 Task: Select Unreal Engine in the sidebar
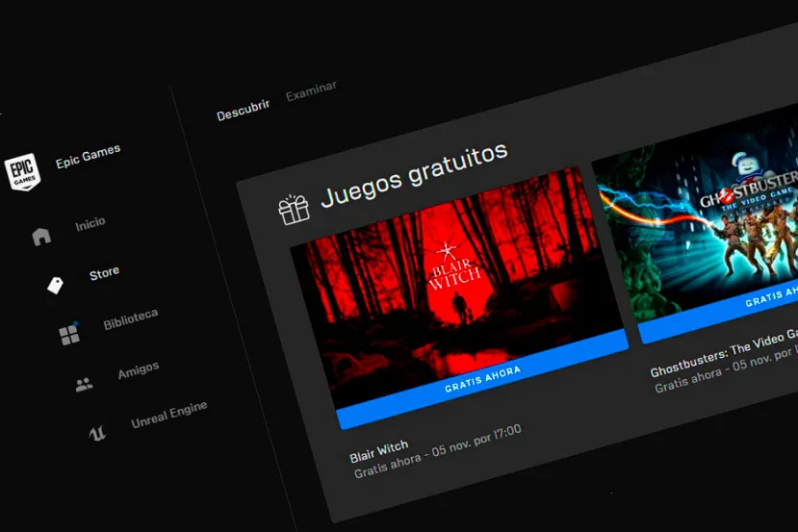coord(169,415)
